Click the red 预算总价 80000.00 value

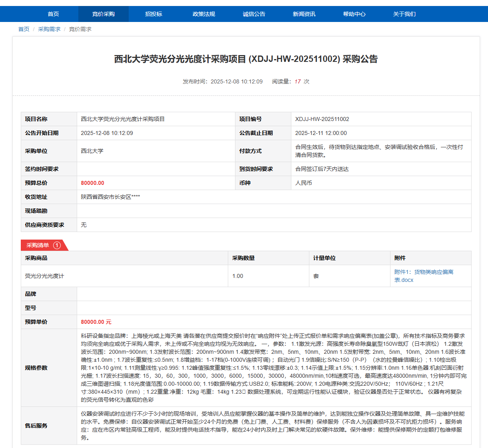click(92, 183)
